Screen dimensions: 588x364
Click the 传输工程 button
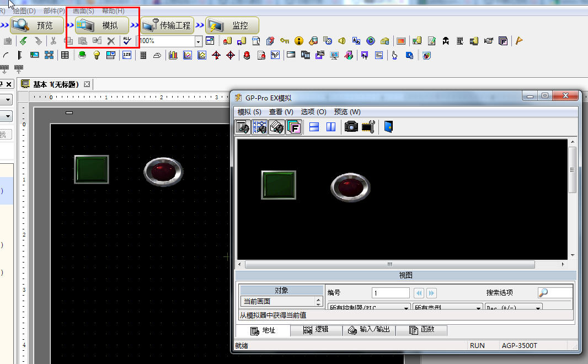click(168, 25)
